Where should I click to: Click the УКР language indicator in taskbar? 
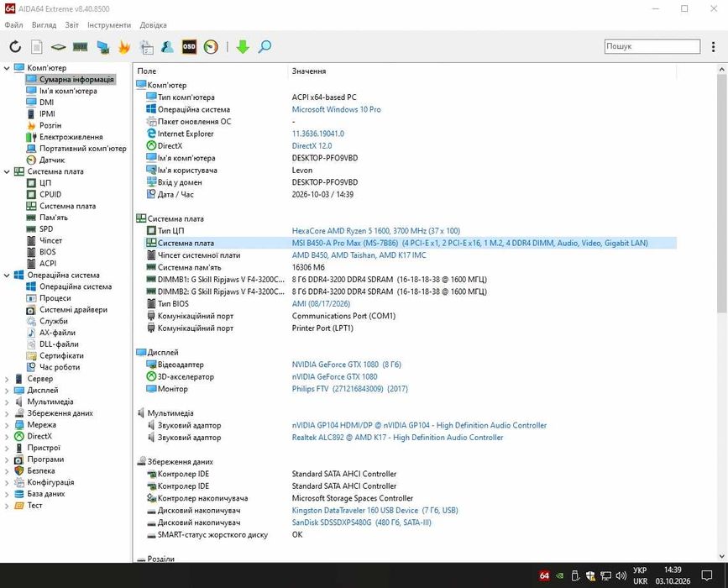coord(640,570)
